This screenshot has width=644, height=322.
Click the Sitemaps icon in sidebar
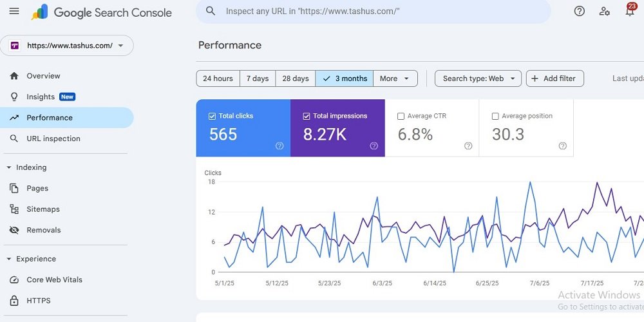pyautogui.click(x=14, y=209)
